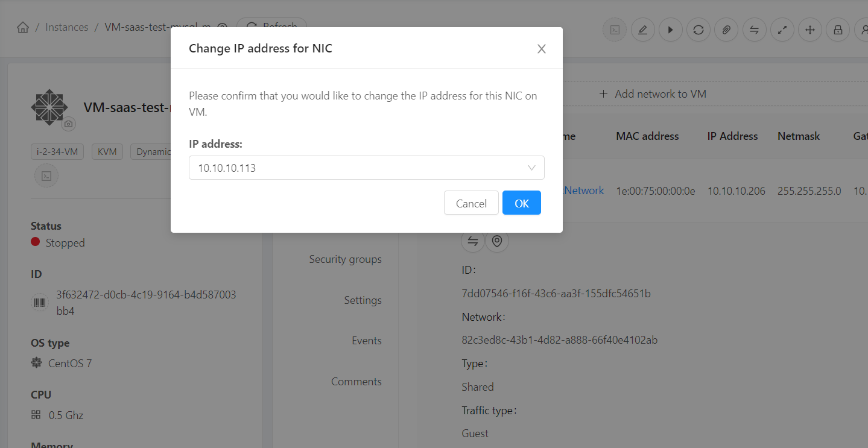The width and height of the screenshot is (868, 448).
Task: Open the Comments tab
Action: 356,382
